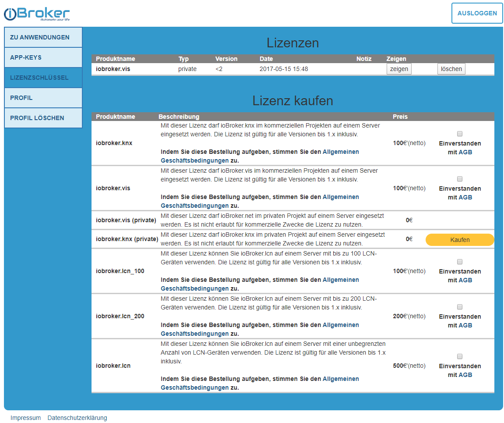
Task: Click the Date column header
Action: pyautogui.click(x=266, y=59)
